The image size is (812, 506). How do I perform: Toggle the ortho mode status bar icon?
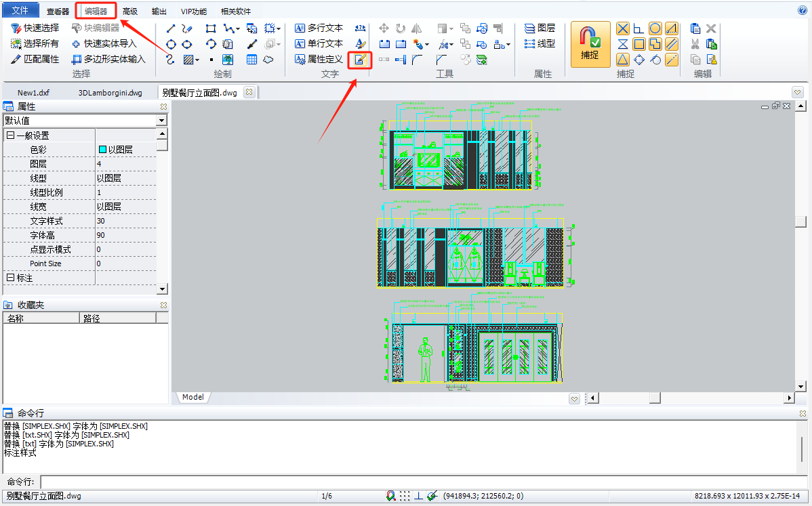tap(418, 497)
